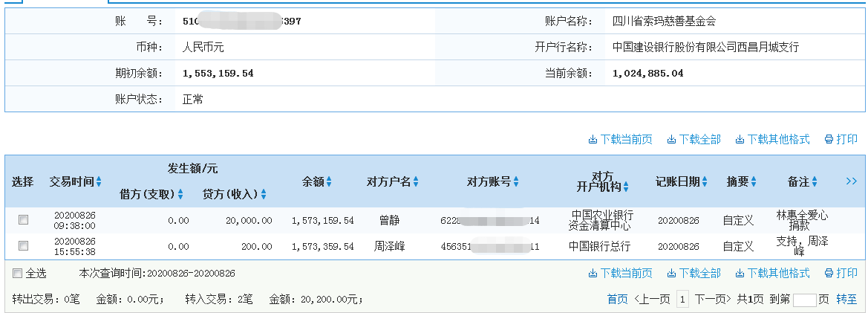Sort by 借方(支取) column arrows
The image size is (868, 313).
point(180,195)
